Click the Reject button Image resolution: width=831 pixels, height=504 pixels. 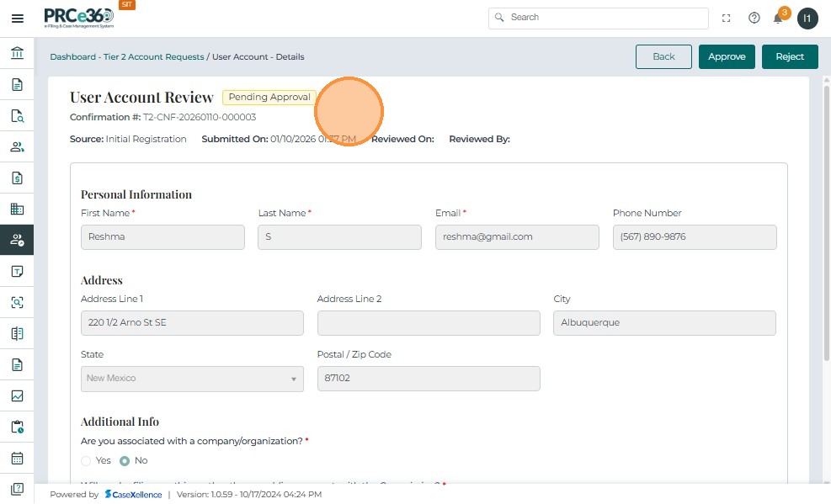(790, 56)
